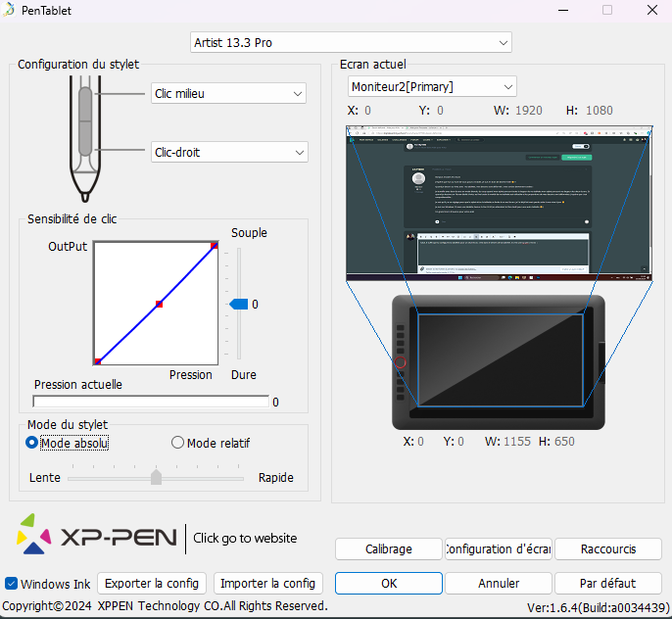Open the Artist 13.3 Pro device dropdown
This screenshot has width=672, height=619.
tap(351, 43)
